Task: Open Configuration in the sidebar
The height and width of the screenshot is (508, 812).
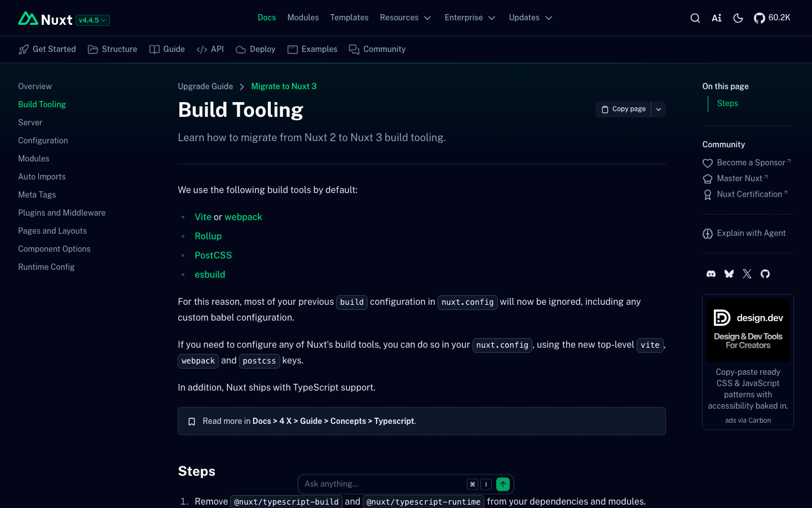Action: (x=43, y=141)
